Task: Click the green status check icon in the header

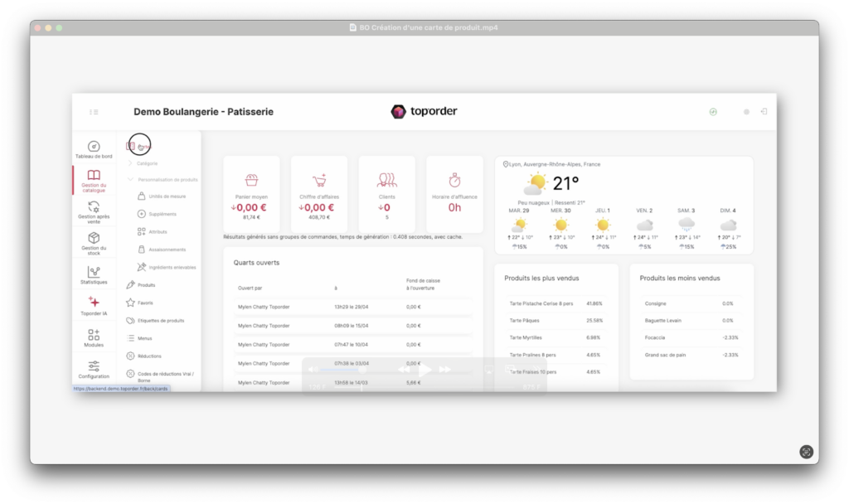Action: pos(713,112)
